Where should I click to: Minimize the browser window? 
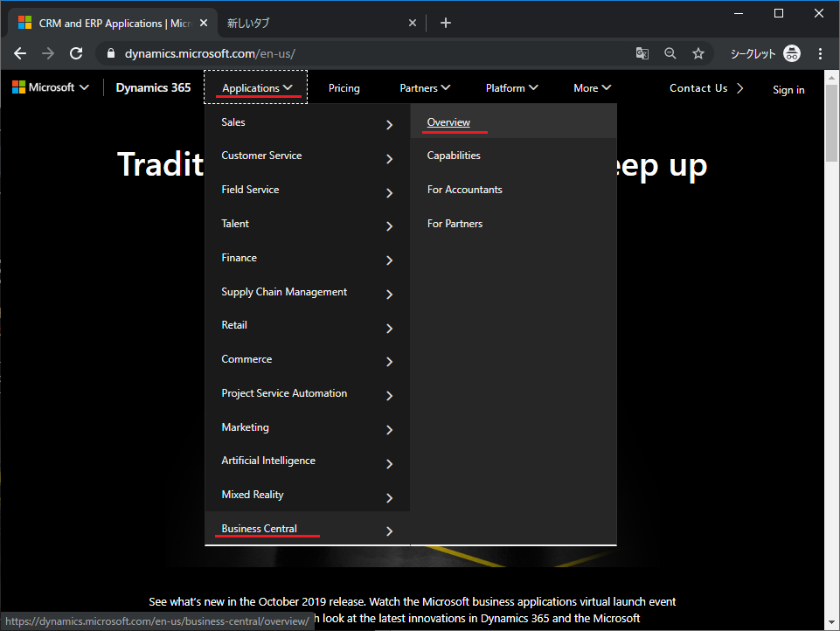[739, 13]
